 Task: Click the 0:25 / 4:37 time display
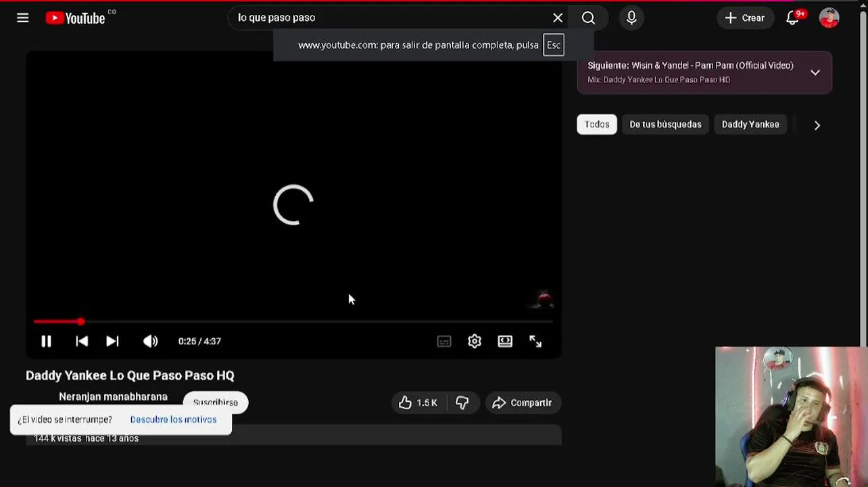click(199, 342)
